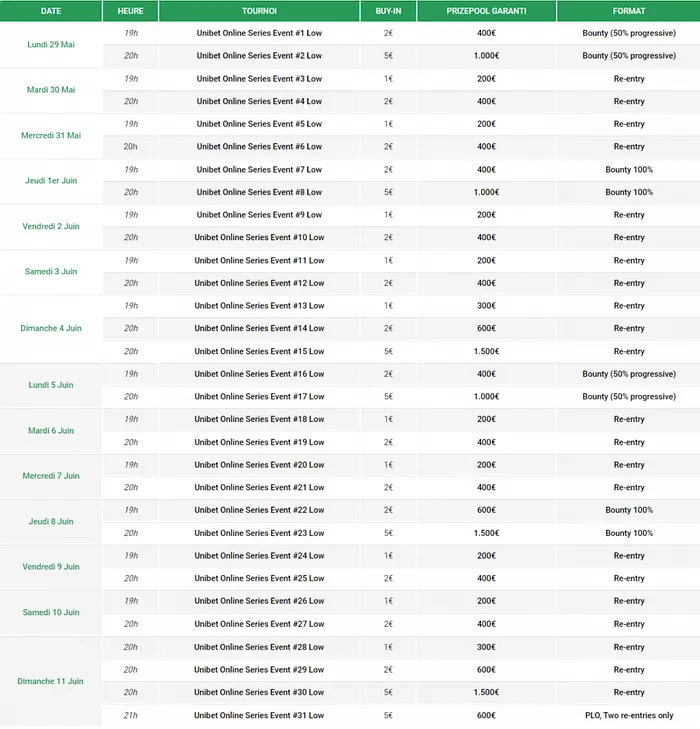
Task: Click the 1.500€ prizepool for Event #23
Action: click(x=486, y=533)
